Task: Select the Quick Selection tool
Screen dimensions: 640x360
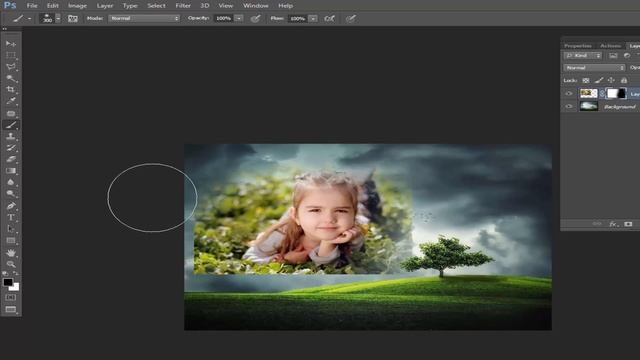Action: pos(11,78)
